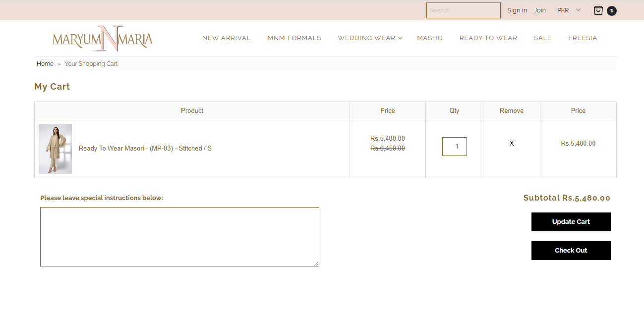644x314 pixels.
Task: Click the special instructions text area
Action: pyautogui.click(x=179, y=237)
